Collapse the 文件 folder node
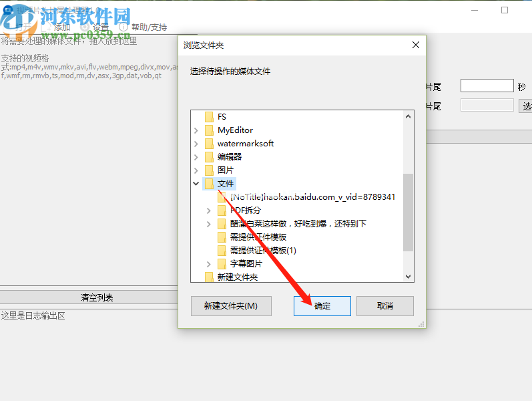This screenshot has height=401, width=532. point(196,184)
